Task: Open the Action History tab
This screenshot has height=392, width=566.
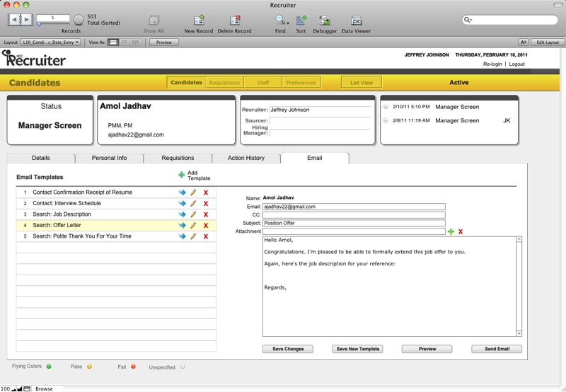Action: (x=246, y=158)
